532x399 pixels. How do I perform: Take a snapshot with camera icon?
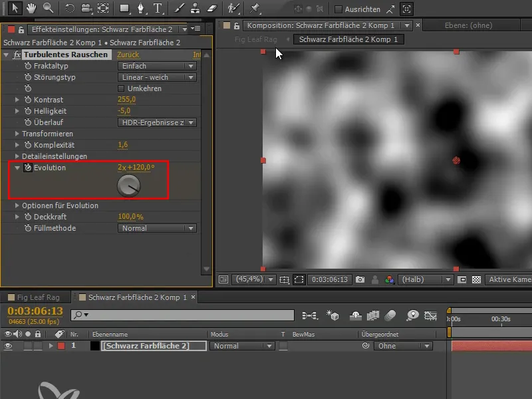click(360, 279)
